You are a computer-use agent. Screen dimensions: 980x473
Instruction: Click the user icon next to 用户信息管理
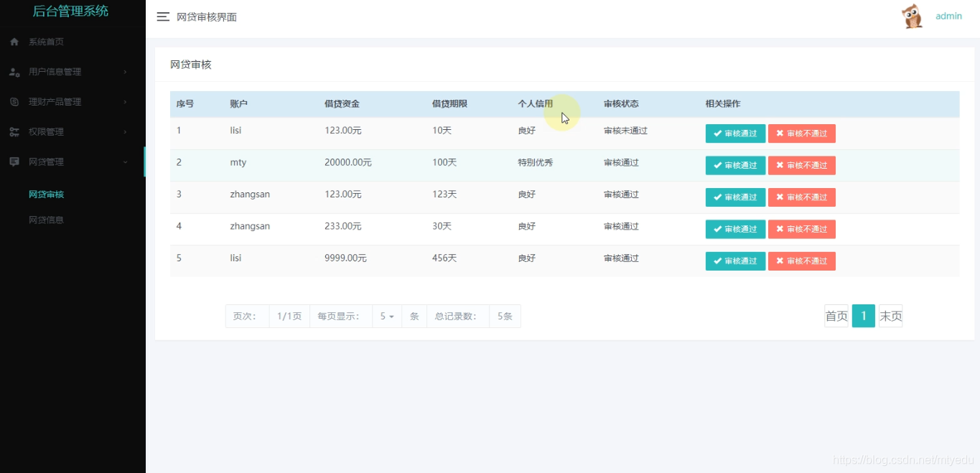(14, 72)
